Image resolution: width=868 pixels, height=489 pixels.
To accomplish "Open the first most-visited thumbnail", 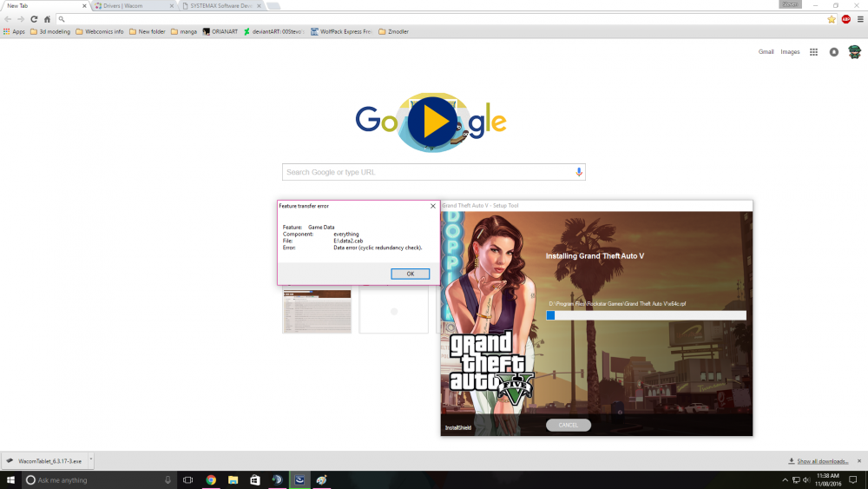I will pyautogui.click(x=317, y=310).
